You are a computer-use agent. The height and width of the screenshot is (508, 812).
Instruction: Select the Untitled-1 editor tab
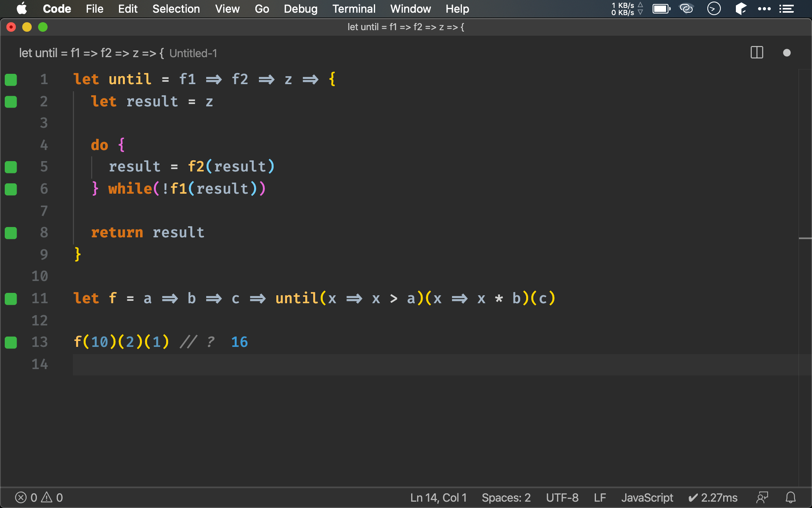click(x=118, y=53)
